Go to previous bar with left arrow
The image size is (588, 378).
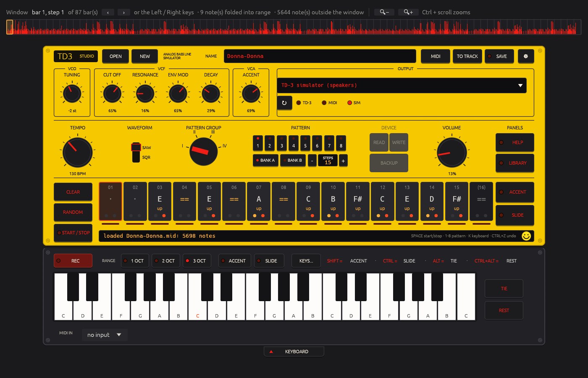pos(108,12)
